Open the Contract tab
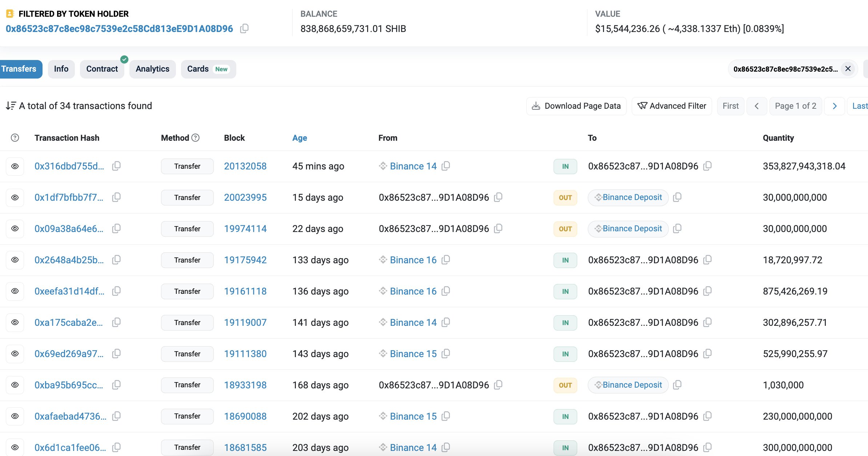 pos(102,69)
